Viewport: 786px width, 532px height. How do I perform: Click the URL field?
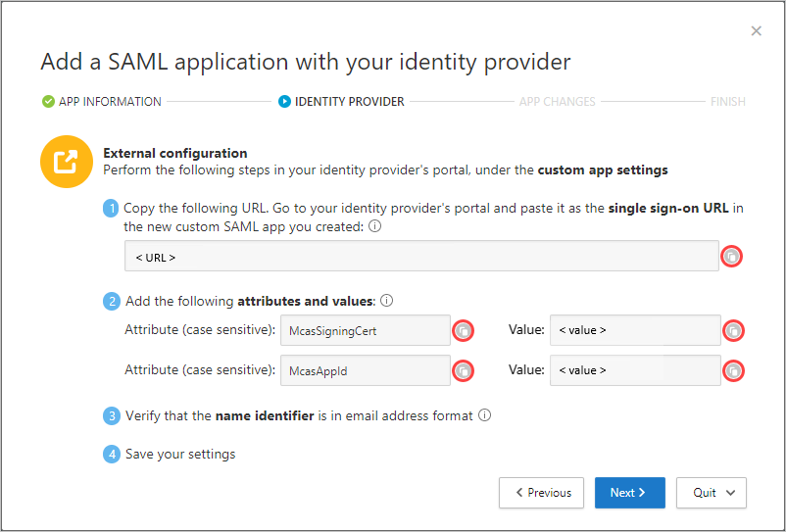click(421, 256)
